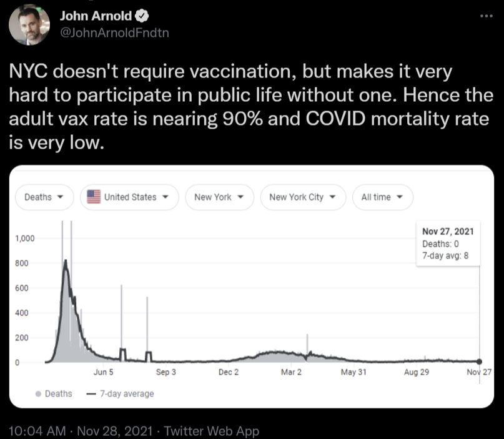Click the April 2020 peak of the chart
The height and width of the screenshot is (439, 504).
[66, 261]
